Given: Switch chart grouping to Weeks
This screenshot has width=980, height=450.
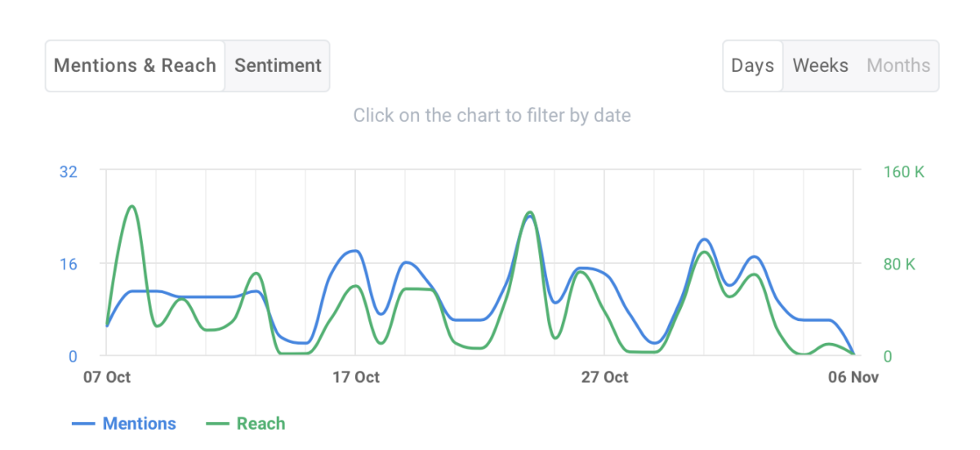Looking at the screenshot, I should 820,66.
